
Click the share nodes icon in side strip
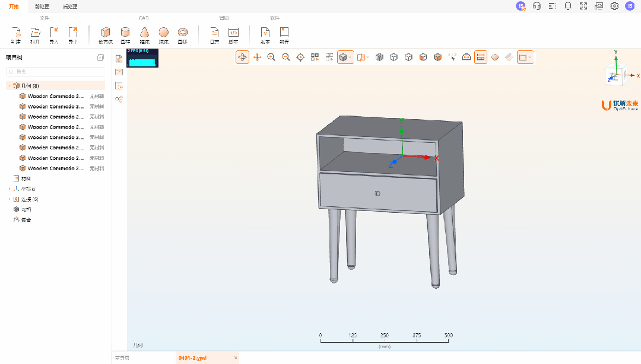(x=119, y=99)
